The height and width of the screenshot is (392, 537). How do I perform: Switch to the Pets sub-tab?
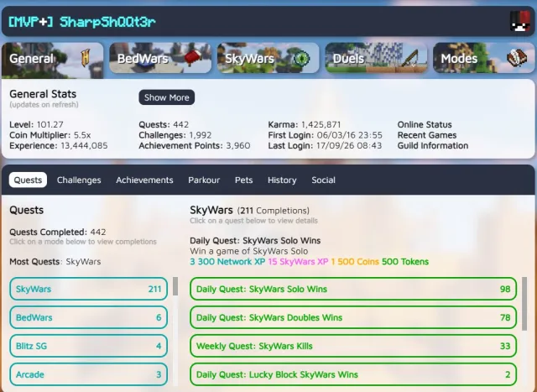coord(244,180)
